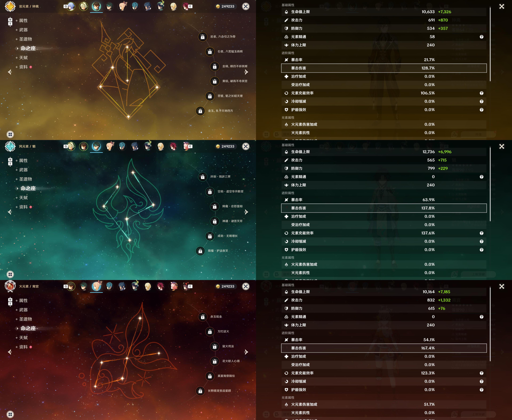Open 属性 tab on Zhongli's screen
Image resolution: width=512 pixels, height=420 pixels.
23,21
